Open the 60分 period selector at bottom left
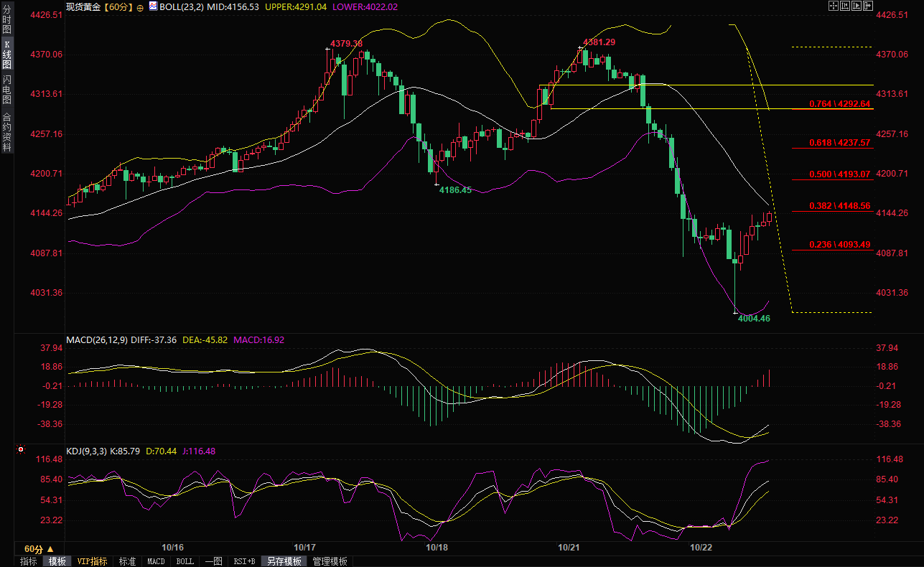This screenshot has height=567, width=924. [x=39, y=549]
